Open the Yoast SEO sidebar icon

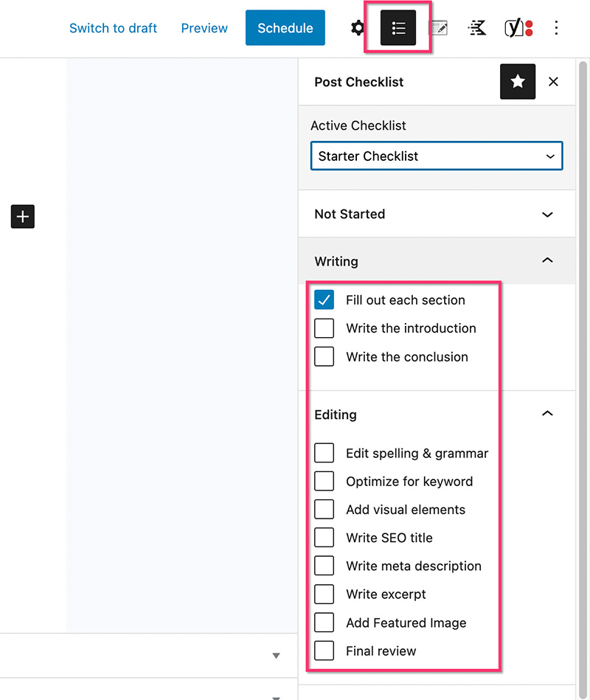point(518,28)
